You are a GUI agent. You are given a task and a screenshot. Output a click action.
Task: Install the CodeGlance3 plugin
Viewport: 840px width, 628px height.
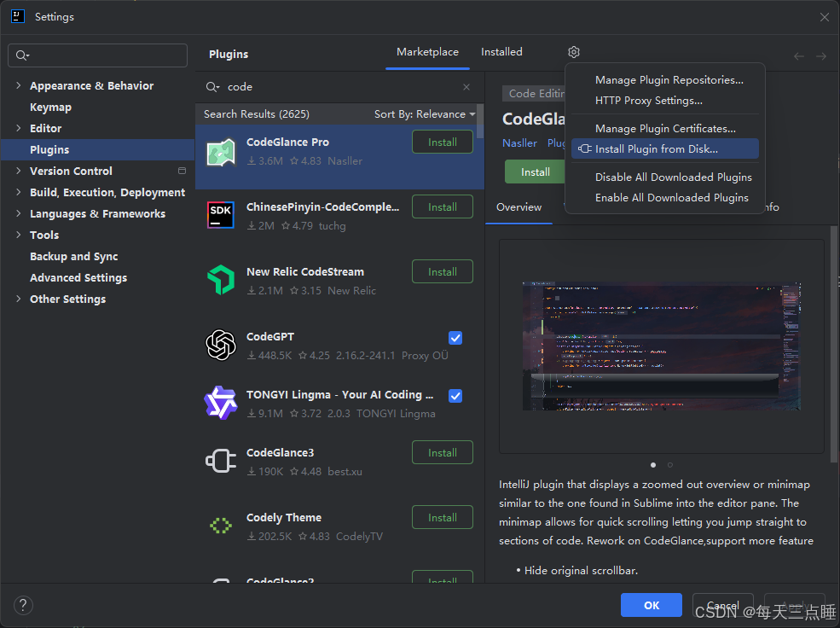point(443,453)
